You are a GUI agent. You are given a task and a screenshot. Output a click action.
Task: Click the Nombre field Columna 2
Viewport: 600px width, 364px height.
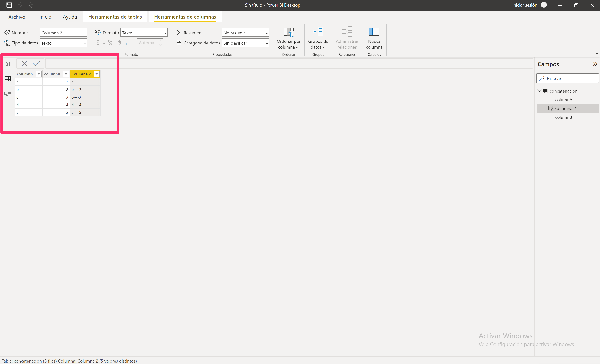(63, 33)
